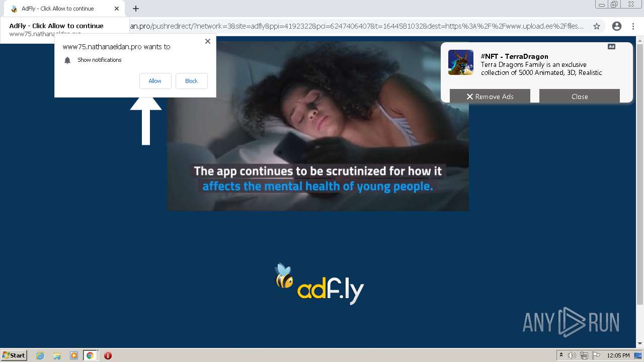Click the Show notifications label

point(100,60)
